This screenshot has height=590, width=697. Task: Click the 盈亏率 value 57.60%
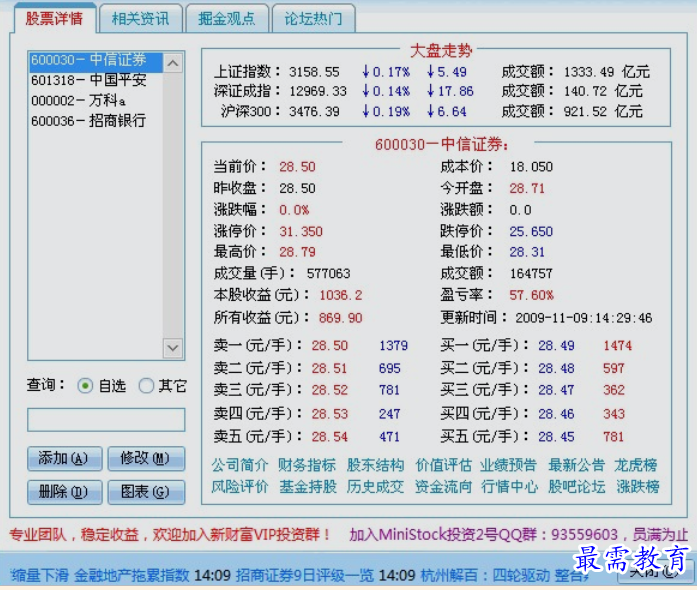point(532,295)
